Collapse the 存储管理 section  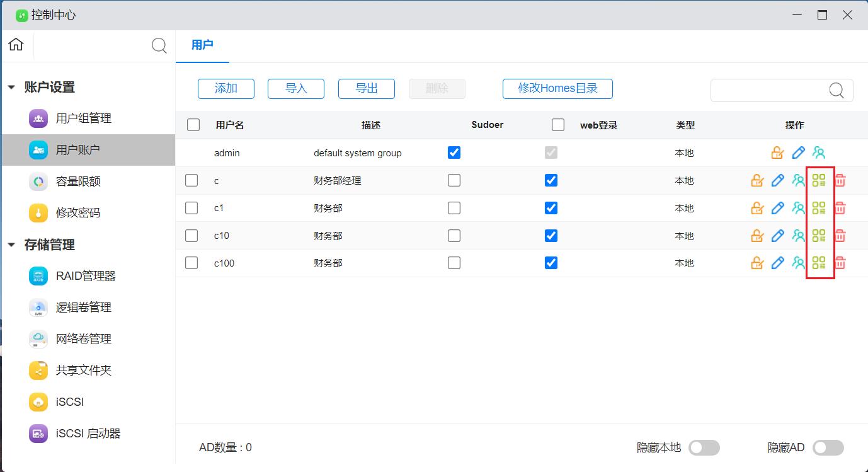point(11,245)
